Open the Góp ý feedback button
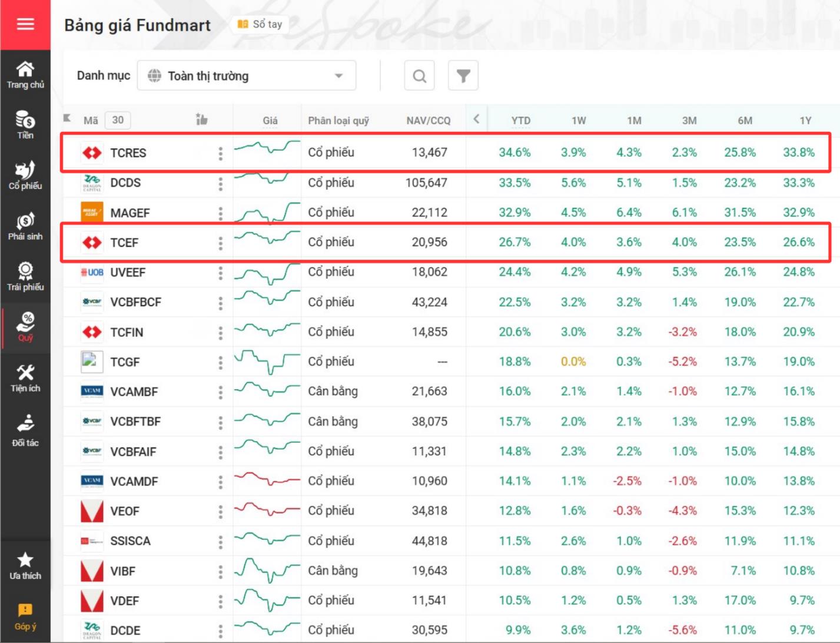 point(25,617)
